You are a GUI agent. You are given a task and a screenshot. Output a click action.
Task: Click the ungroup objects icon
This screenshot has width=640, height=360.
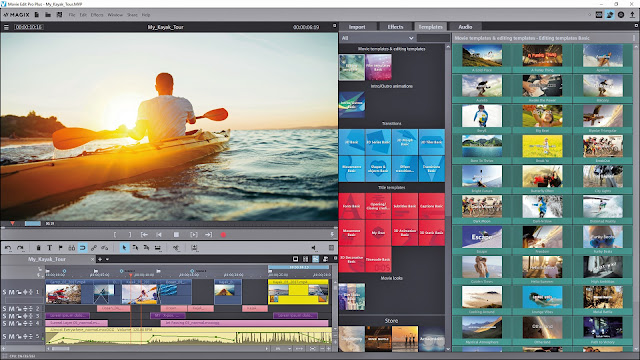click(105, 248)
